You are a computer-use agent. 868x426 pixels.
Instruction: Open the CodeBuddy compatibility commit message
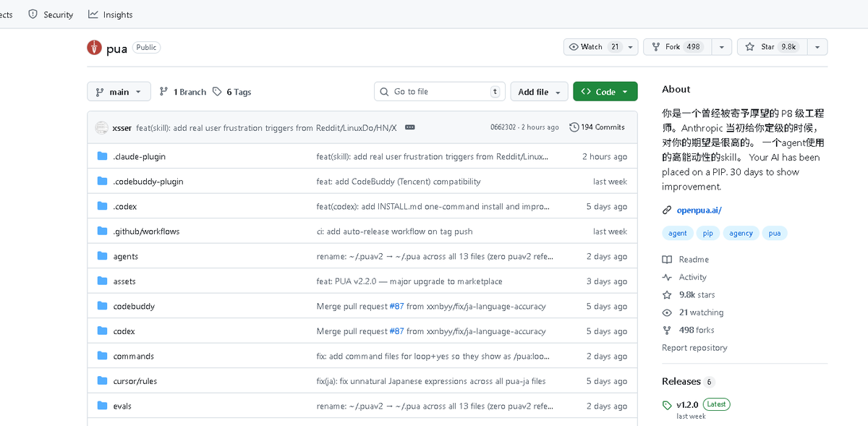pyautogui.click(x=399, y=182)
